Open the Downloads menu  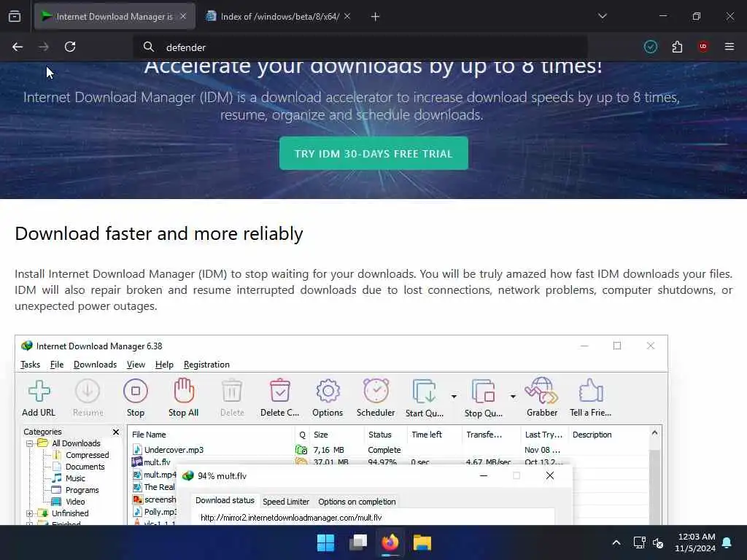[96, 365]
